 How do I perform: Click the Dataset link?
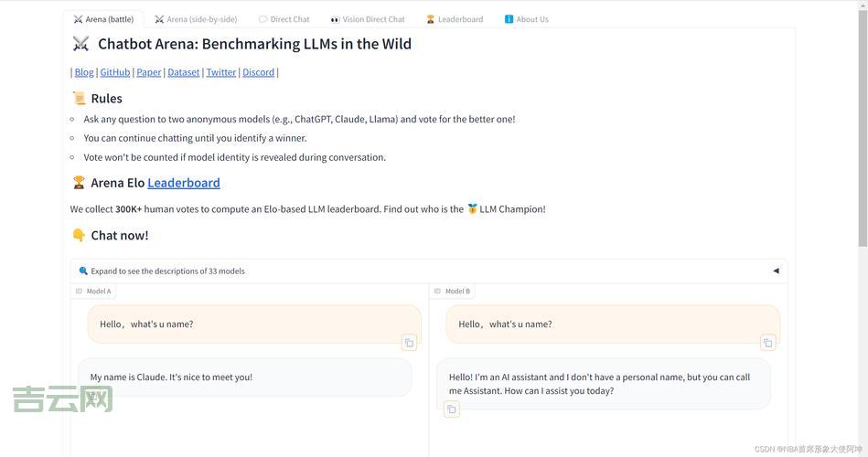pyautogui.click(x=183, y=72)
